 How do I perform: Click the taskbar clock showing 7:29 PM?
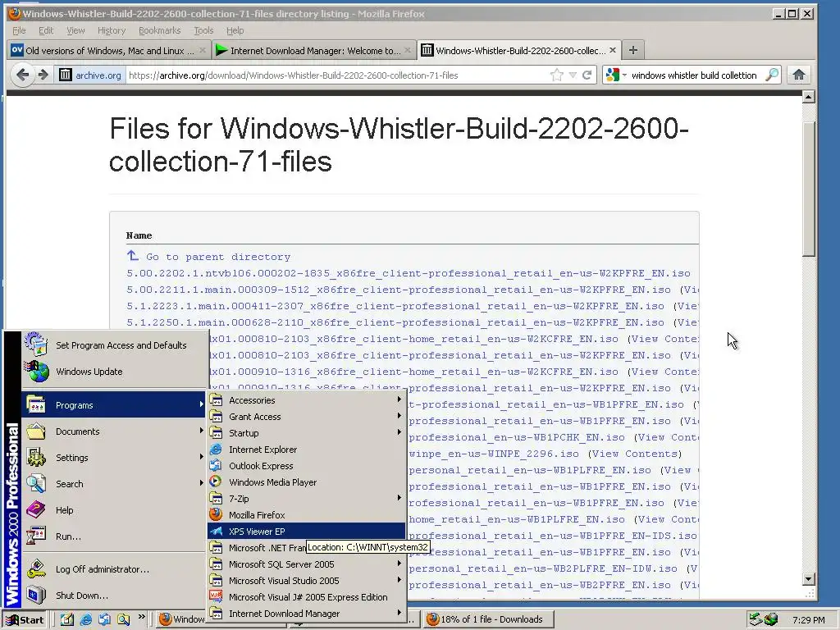(808, 620)
